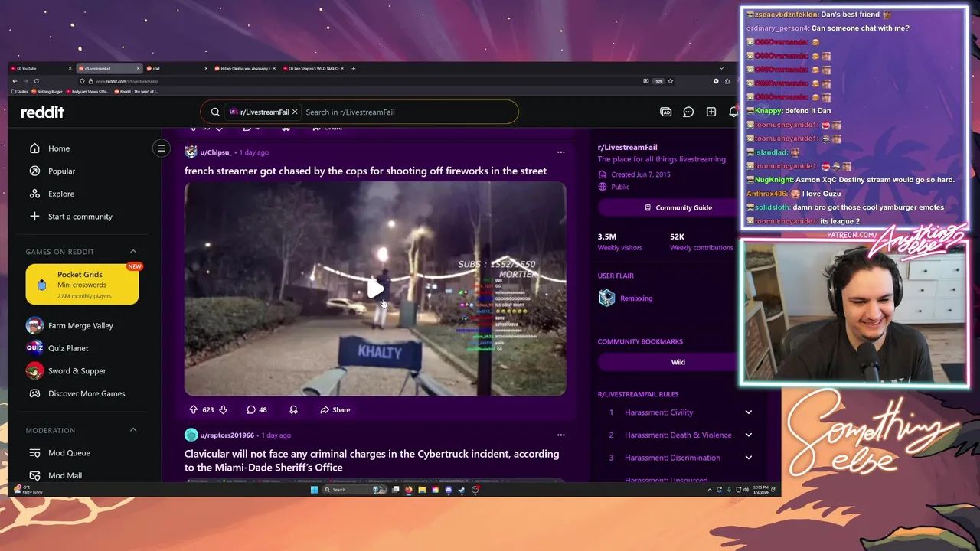Open Quiz Planet game
This screenshot has width=980, height=551.
(x=68, y=348)
